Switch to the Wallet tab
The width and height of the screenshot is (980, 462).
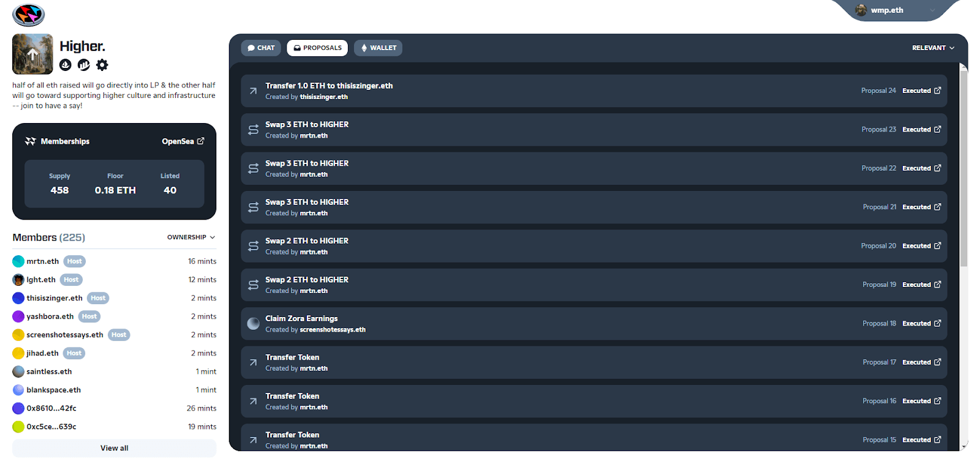[378, 48]
